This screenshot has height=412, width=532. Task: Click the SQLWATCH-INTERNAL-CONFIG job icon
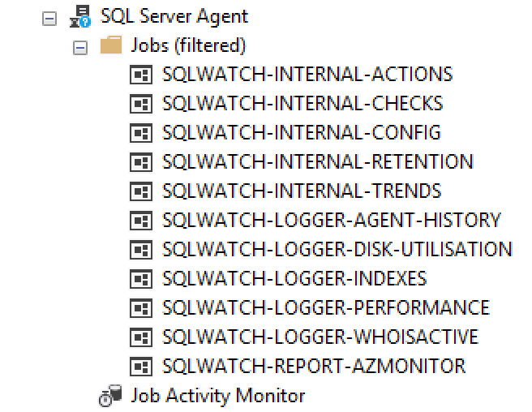tap(141, 133)
